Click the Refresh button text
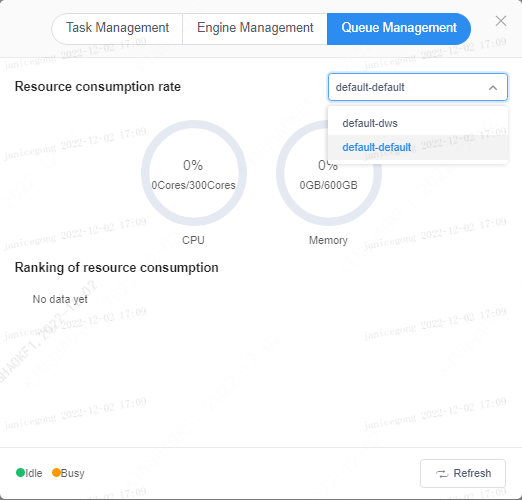This screenshot has height=500, width=522. tap(472, 473)
